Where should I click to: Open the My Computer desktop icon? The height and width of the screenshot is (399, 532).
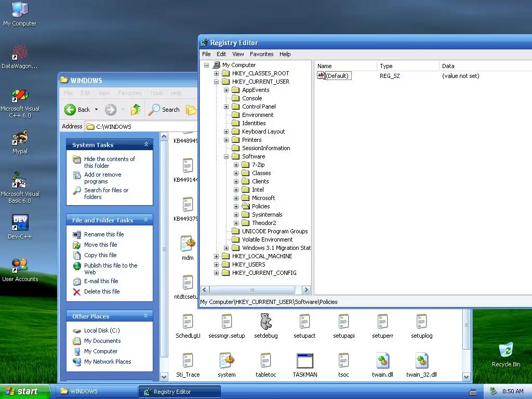pos(20,14)
